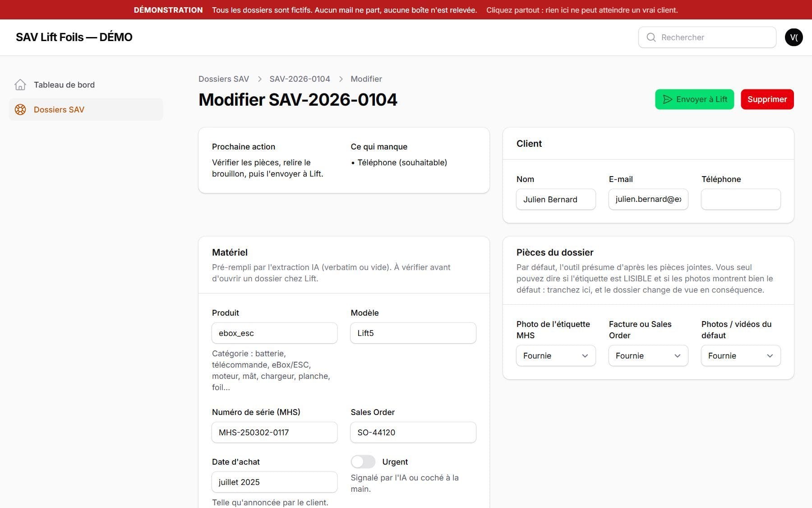The image size is (812, 508).
Task: Click the 'Prochaine action' heading
Action: [x=244, y=147]
